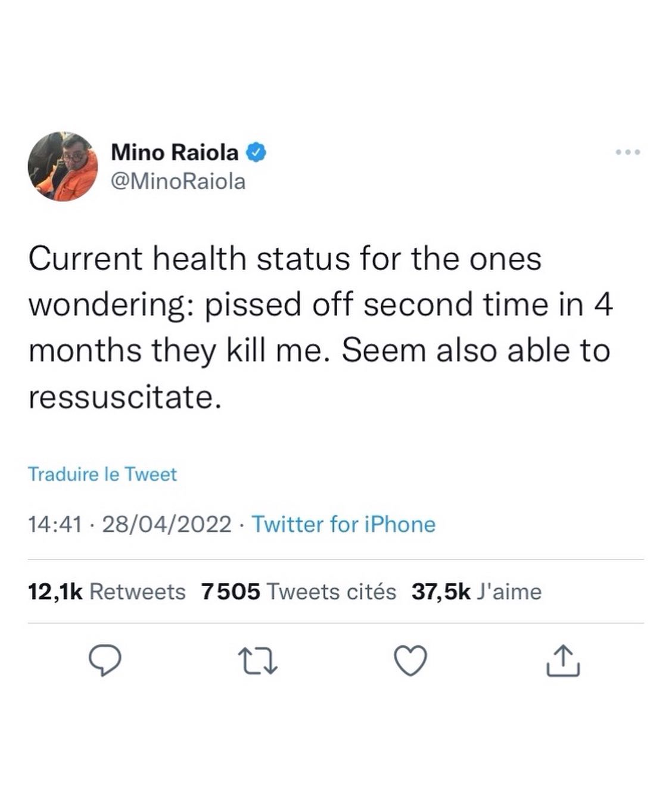Open the @MinoRaiola handle link
The width and height of the screenshot is (672, 809).
point(178,181)
